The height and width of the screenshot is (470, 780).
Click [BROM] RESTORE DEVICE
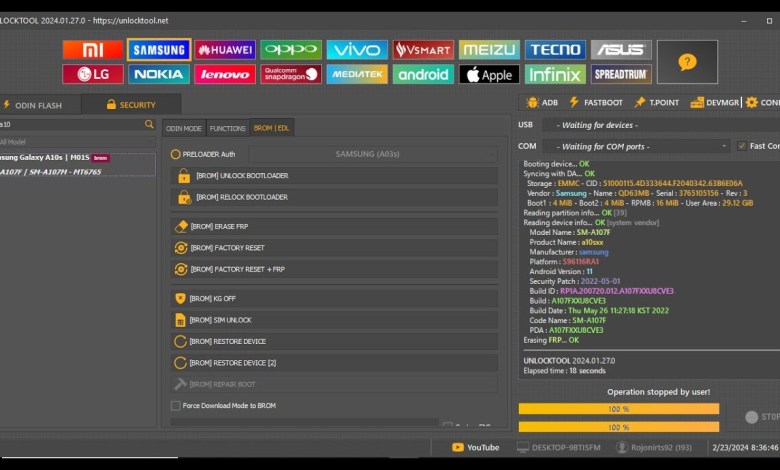(x=334, y=341)
